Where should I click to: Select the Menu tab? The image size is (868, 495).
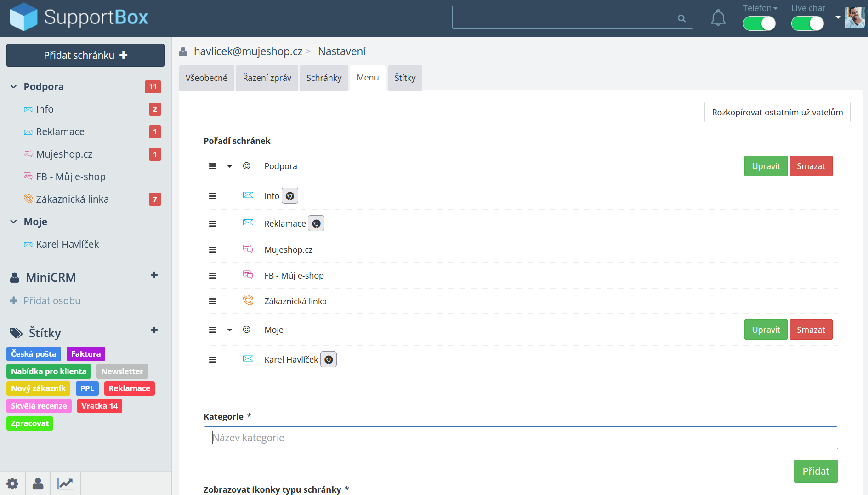tap(368, 78)
